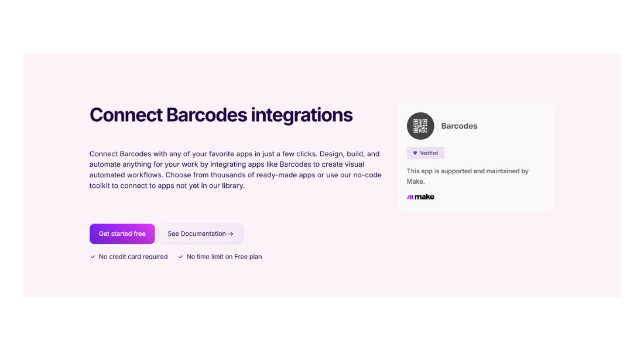
Task: Select the dark circle around the QR code
Action: pyautogui.click(x=420, y=126)
